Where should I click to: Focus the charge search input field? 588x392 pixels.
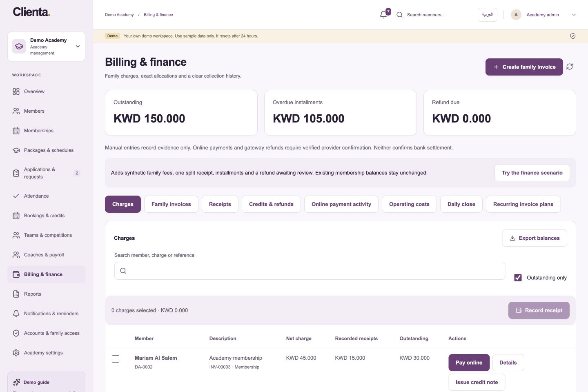tap(310, 271)
